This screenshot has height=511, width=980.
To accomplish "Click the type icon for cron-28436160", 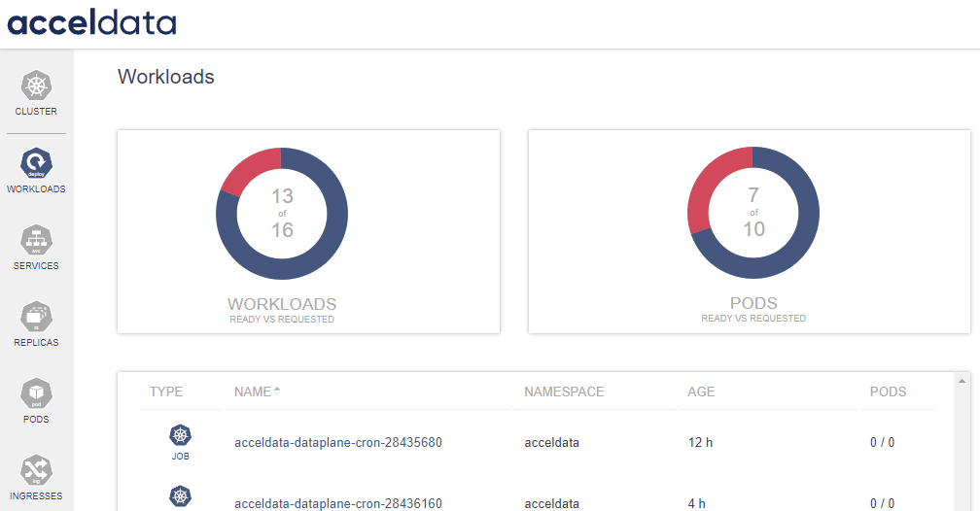I will tap(181, 496).
